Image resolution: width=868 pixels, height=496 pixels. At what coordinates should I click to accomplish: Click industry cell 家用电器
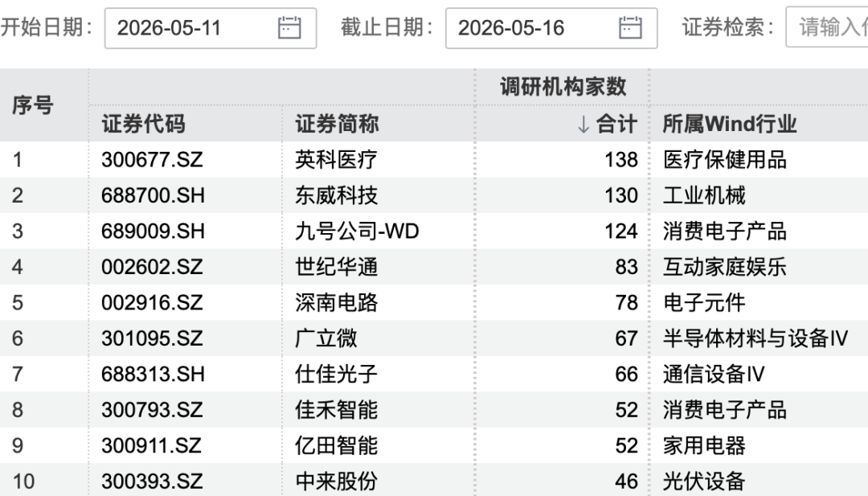click(x=704, y=445)
